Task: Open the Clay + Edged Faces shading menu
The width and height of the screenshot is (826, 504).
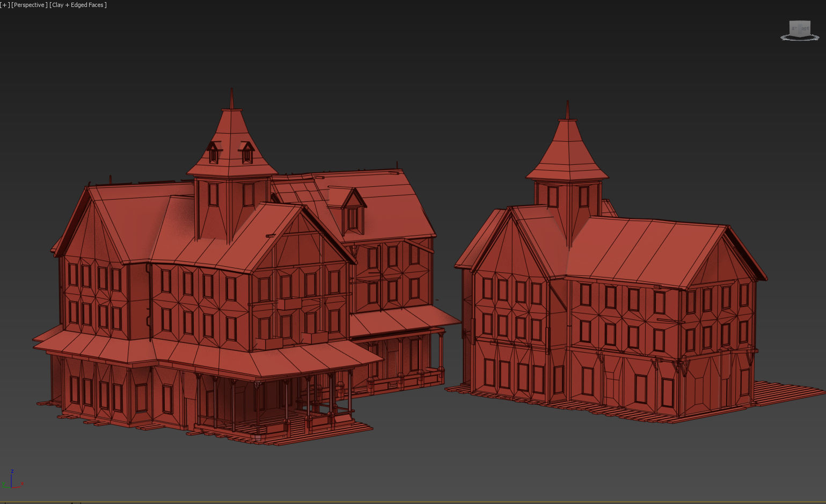Action: tap(78, 5)
